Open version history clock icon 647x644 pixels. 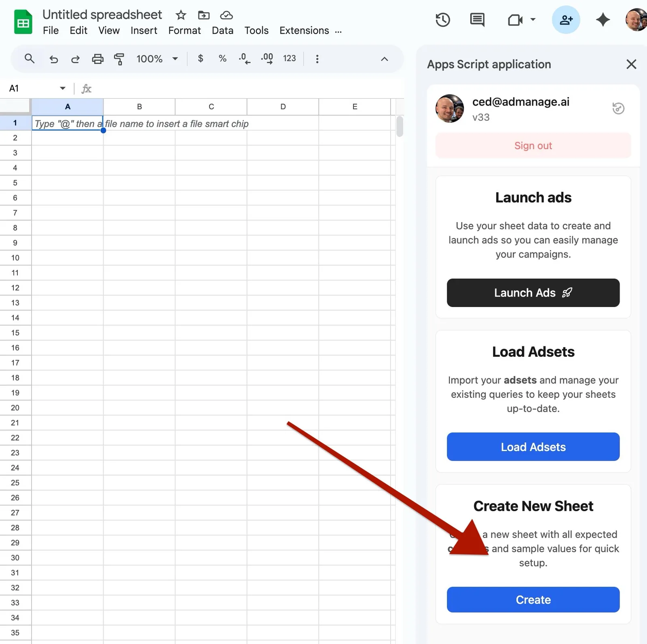443,20
